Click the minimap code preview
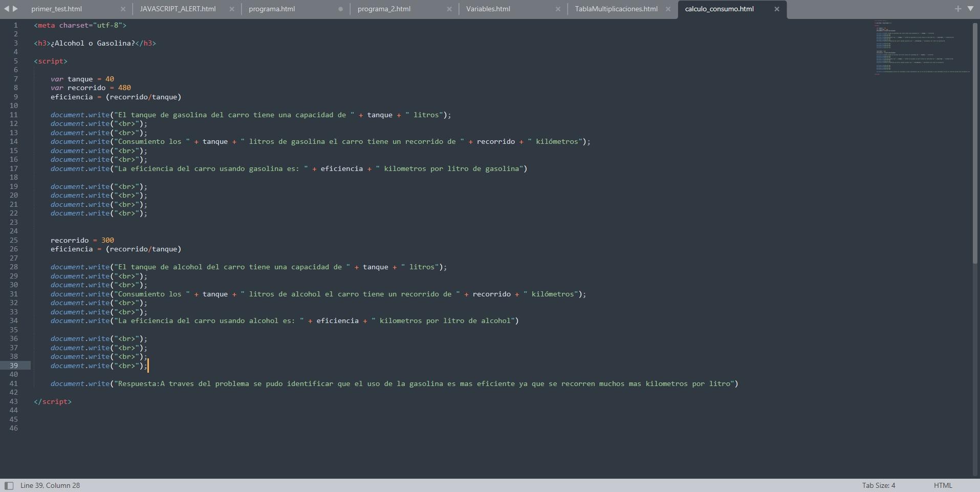This screenshot has height=492, width=980. (x=921, y=49)
